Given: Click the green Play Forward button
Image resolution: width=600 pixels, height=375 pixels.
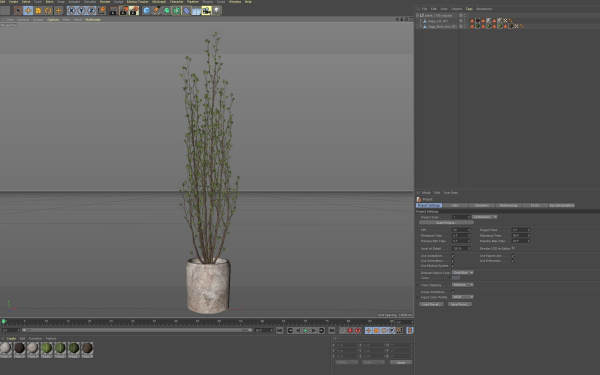Looking at the screenshot, I should pyautogui.click(x=305, y=331).
